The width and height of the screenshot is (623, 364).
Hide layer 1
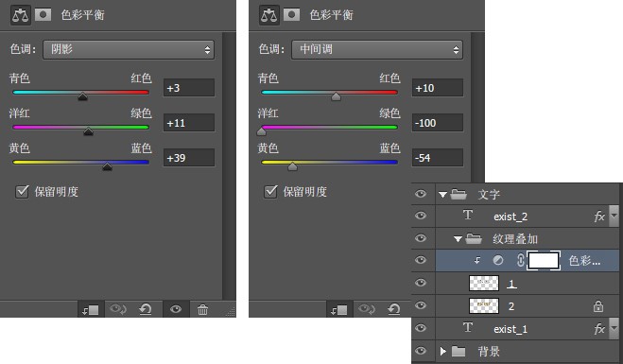[x=421, y=283]
